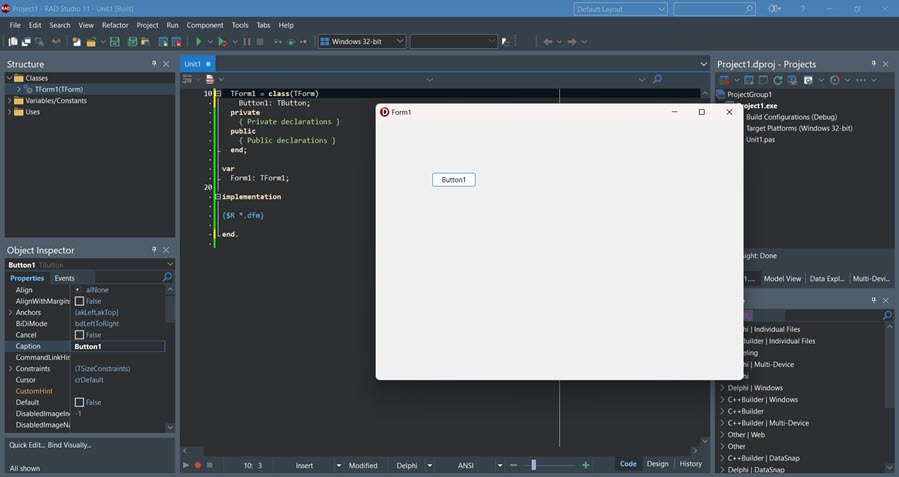Screen dimensions: 899x477
Task: Click the Quick Edit link
Action: [27, 445]
